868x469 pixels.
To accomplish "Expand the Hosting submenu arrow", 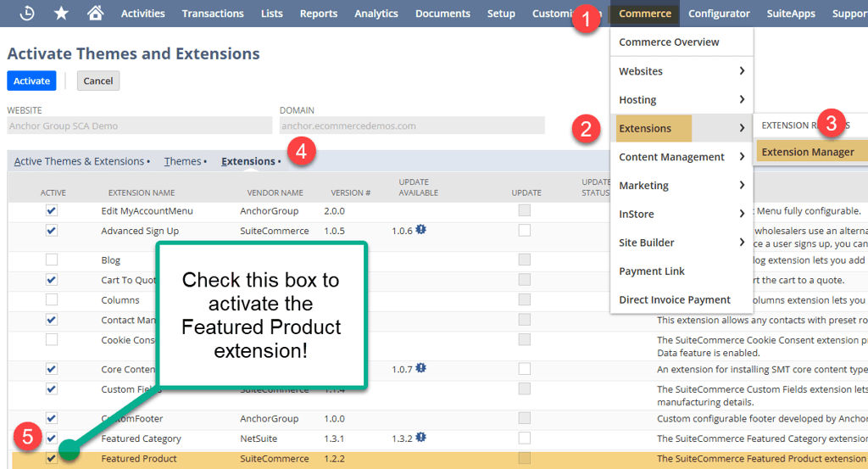I will (742, 99).
